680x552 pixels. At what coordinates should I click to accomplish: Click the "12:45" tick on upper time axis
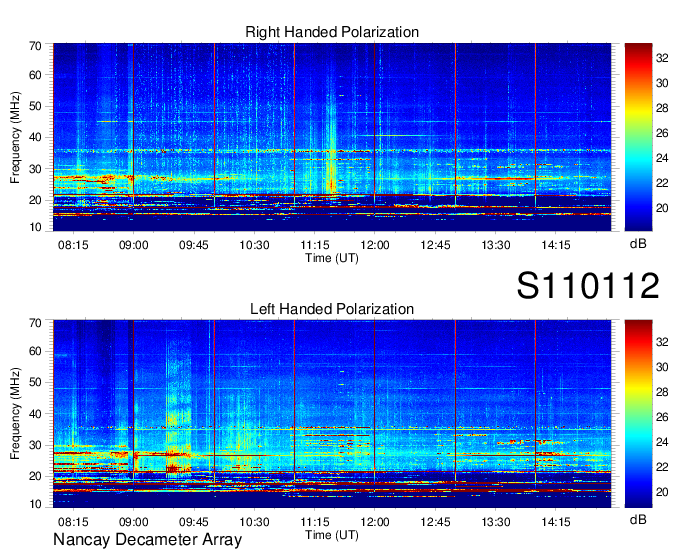pos(435,245)
